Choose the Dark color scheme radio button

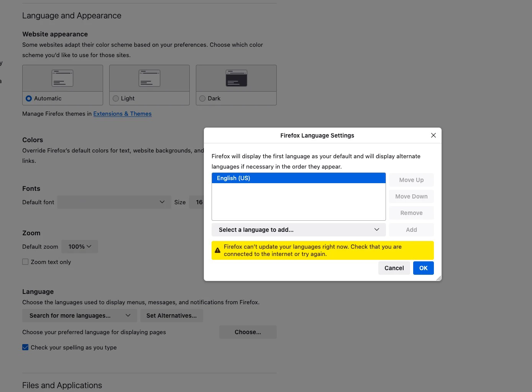(202, 98)
